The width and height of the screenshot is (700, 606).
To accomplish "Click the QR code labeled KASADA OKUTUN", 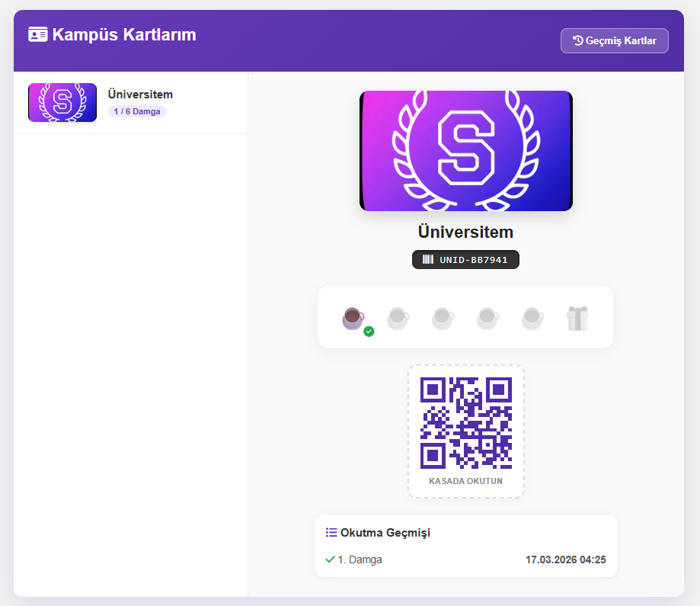I will [465, 423].
